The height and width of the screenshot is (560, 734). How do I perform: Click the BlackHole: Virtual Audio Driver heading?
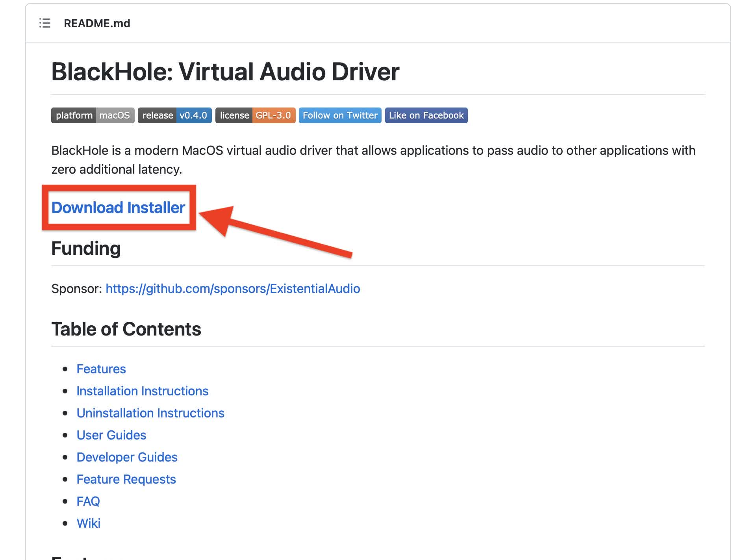225,72
